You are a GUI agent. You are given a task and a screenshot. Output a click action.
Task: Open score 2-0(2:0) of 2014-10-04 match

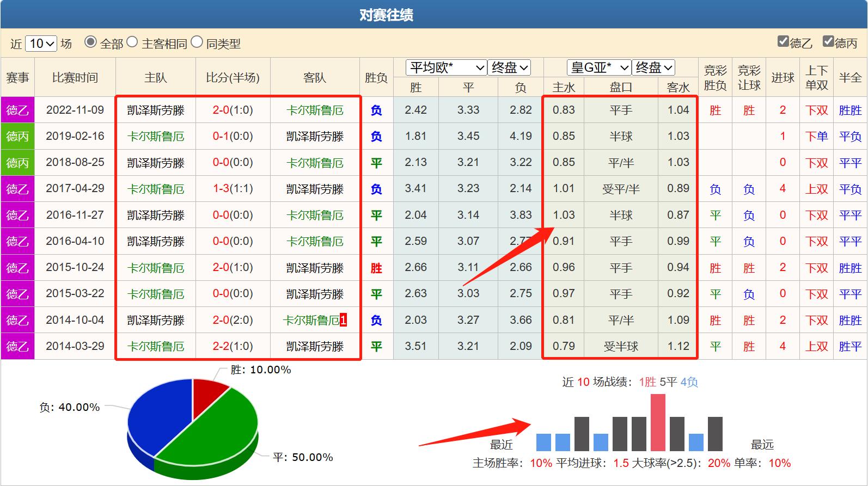(233, 319)
